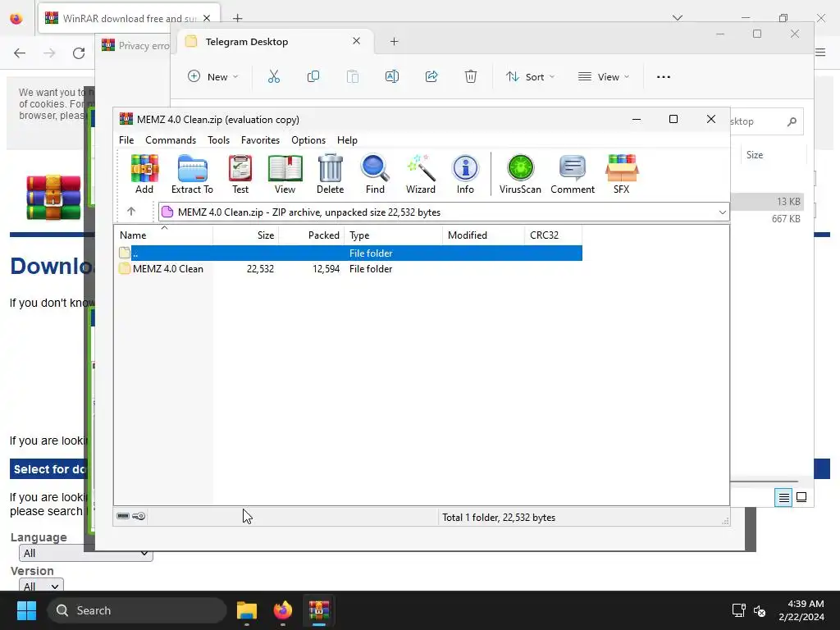Select the MEMZ 4.0 Clean folder row
Screen dimensions: 840x630
point(348,269)
